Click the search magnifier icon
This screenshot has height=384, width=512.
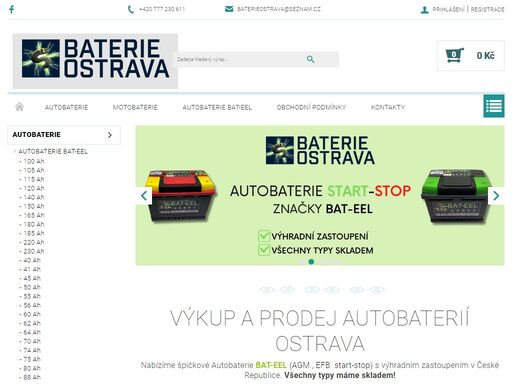coord(310,59)
